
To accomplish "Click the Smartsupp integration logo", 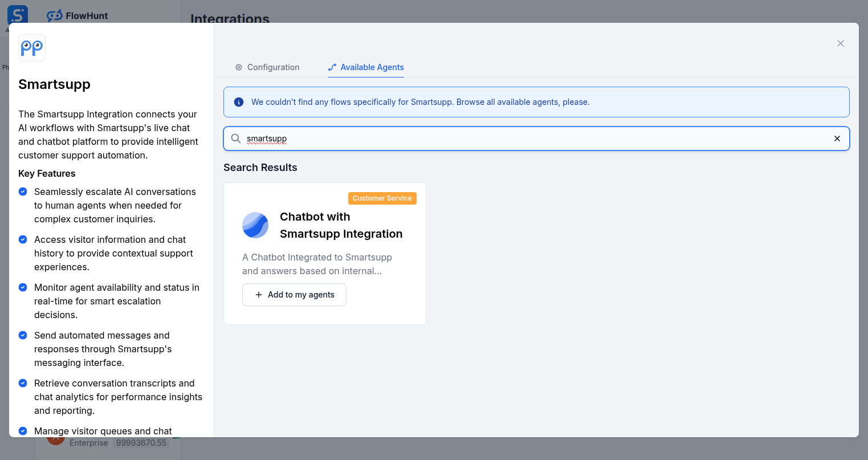I will [31, 48].
